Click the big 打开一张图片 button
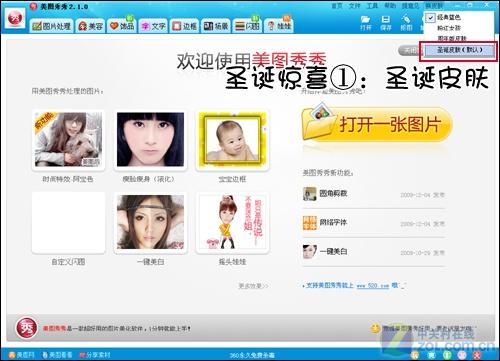Image resolution: width=500 pixels, height=361 pixels. (377, 125)
